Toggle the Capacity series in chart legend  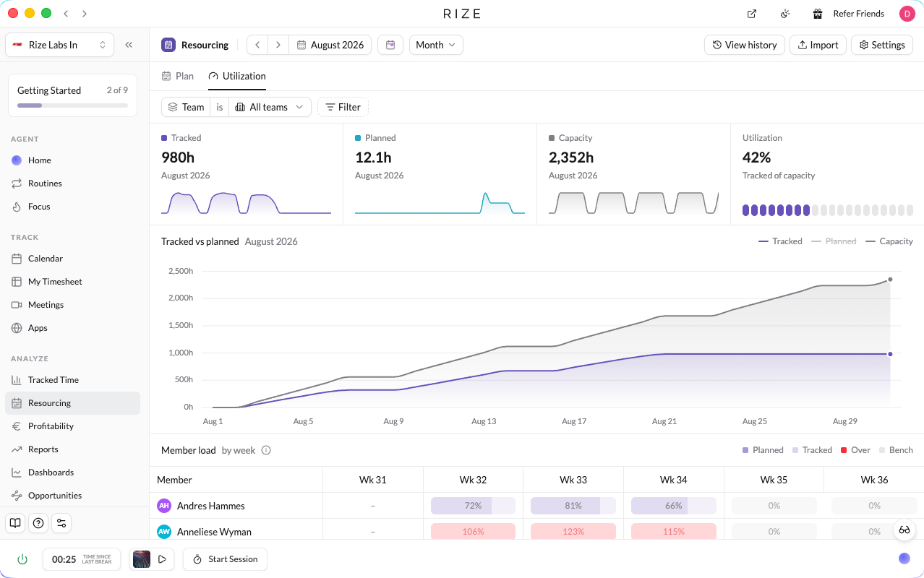889,241
